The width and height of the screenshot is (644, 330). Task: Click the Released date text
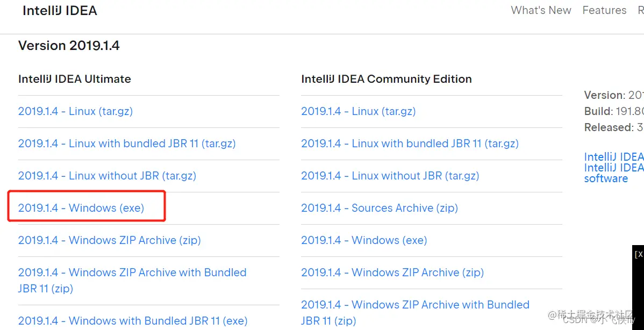(614, 127)
